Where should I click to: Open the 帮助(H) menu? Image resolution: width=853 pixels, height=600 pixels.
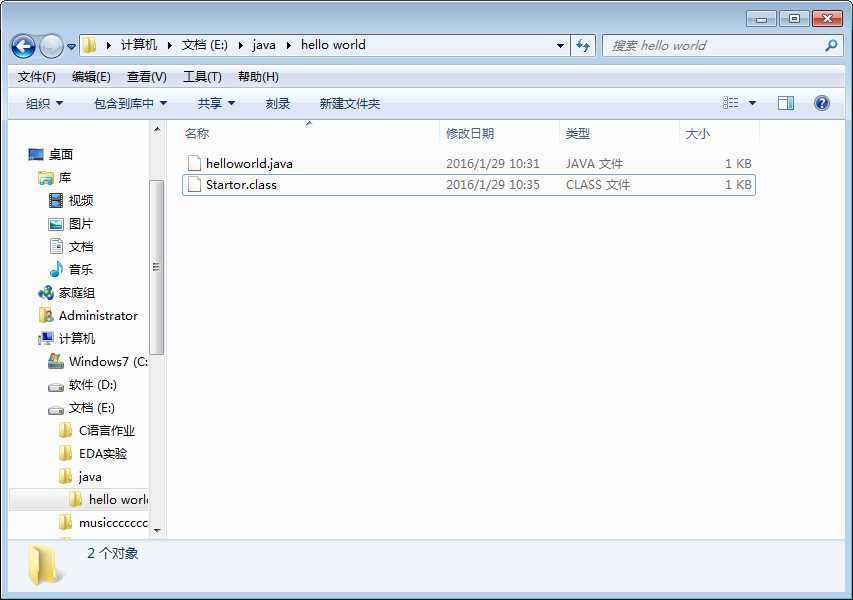(258, 77)
